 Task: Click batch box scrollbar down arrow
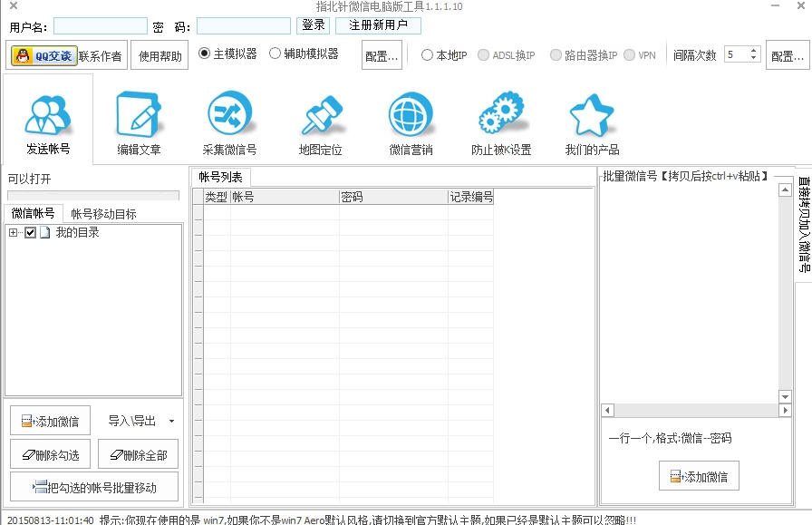tap(785, 396)
